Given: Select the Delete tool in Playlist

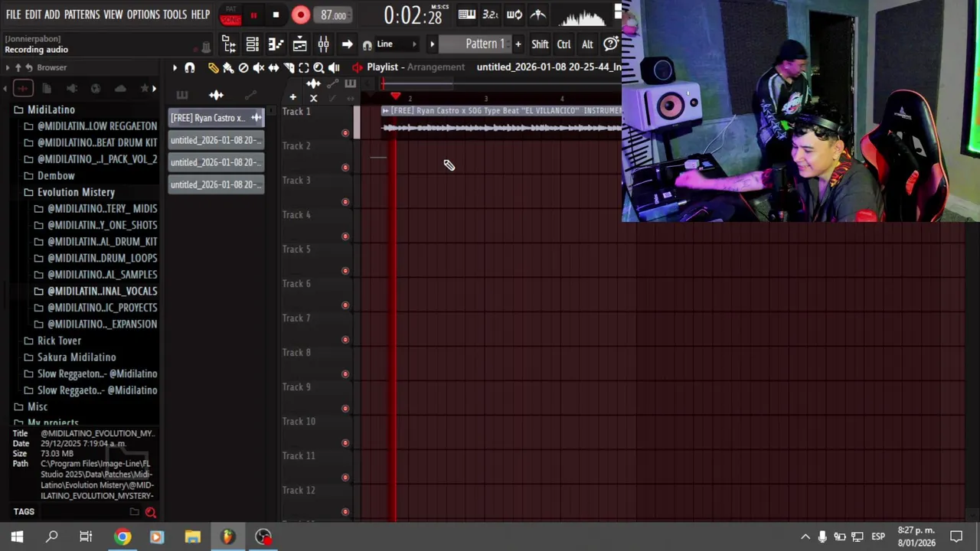Looking at the screenshot, I should click(x=243, y=68).
